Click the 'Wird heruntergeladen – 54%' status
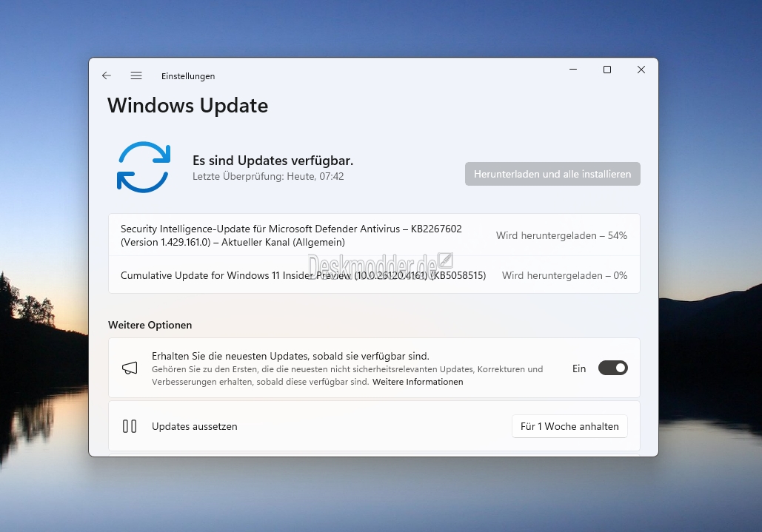Image resolution: width=762 pixels, height=532 pixels. click(x=561, y=235)
